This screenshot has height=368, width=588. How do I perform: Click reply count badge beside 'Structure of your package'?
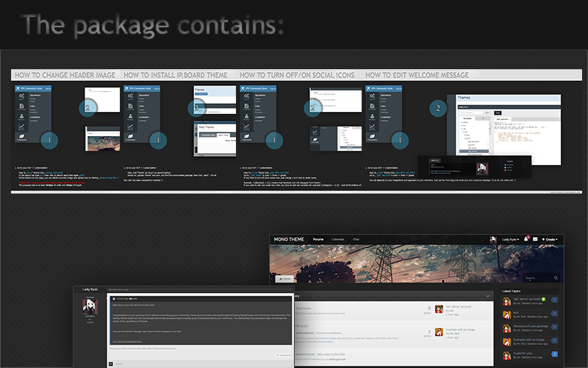coord(555,327)
